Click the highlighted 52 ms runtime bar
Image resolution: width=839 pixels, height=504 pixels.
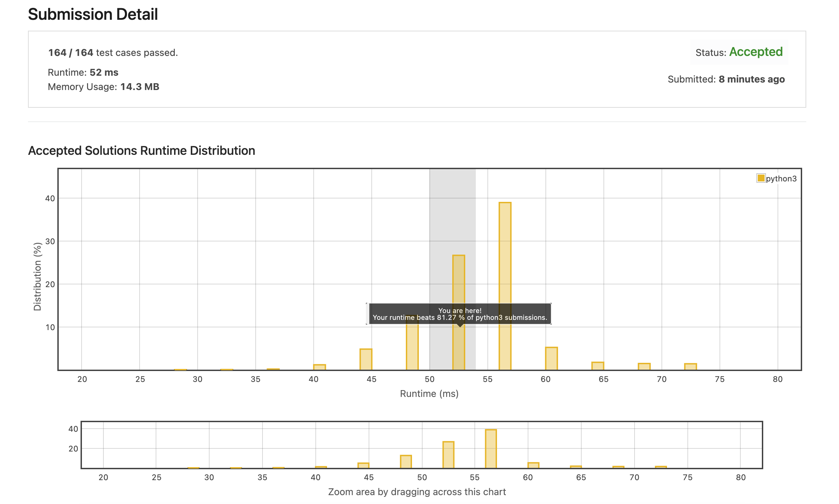point(458,280)
